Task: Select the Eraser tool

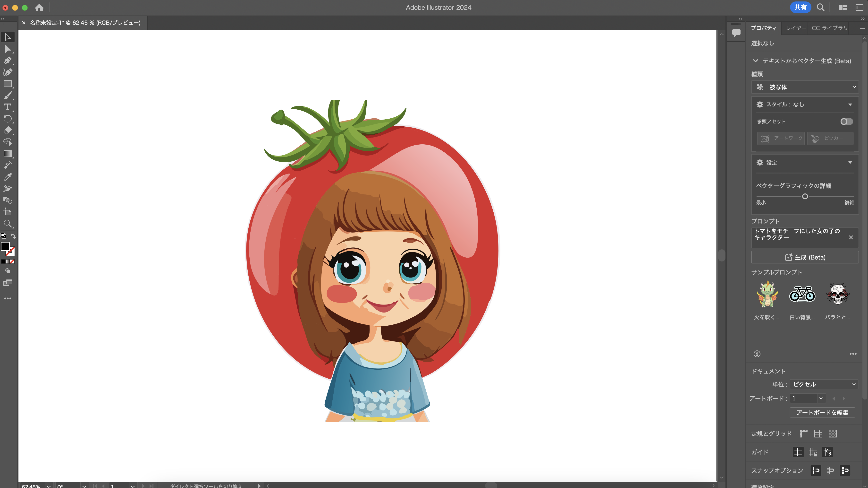Action: point(8,130)
